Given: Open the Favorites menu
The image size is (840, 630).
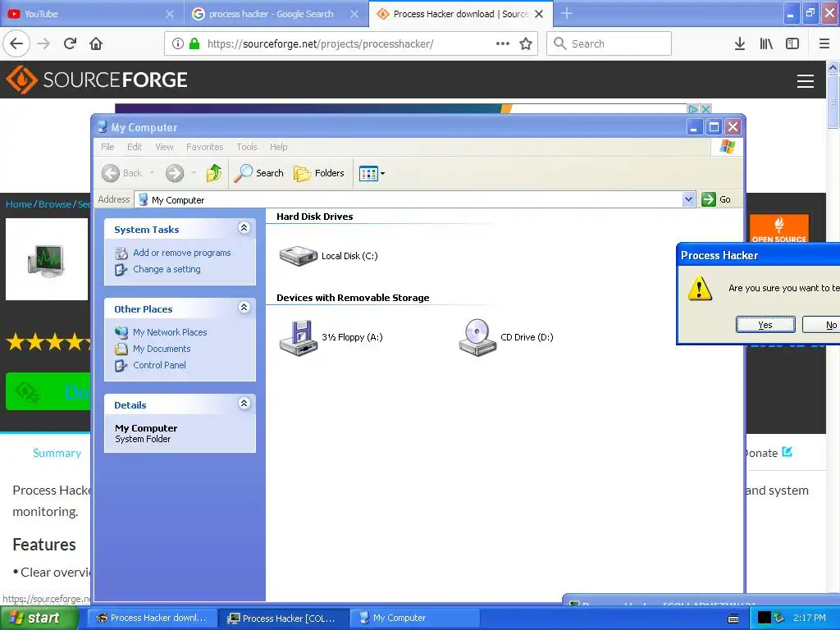Looking at the screenshot, I should coord(204,147).
